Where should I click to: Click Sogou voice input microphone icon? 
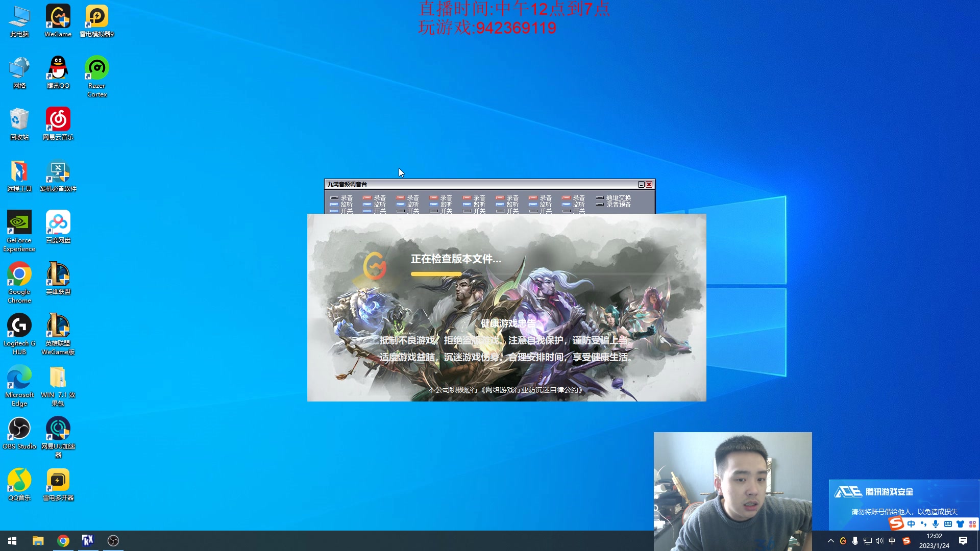(936, 524)
